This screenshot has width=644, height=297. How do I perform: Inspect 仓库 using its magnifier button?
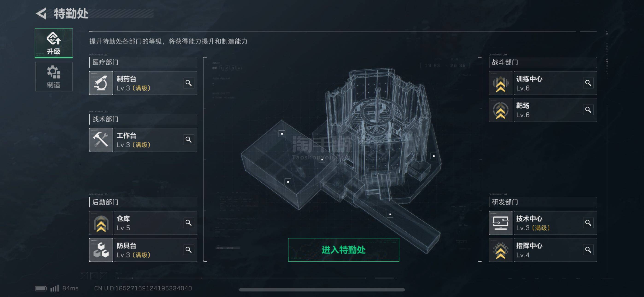pos(188,223)
